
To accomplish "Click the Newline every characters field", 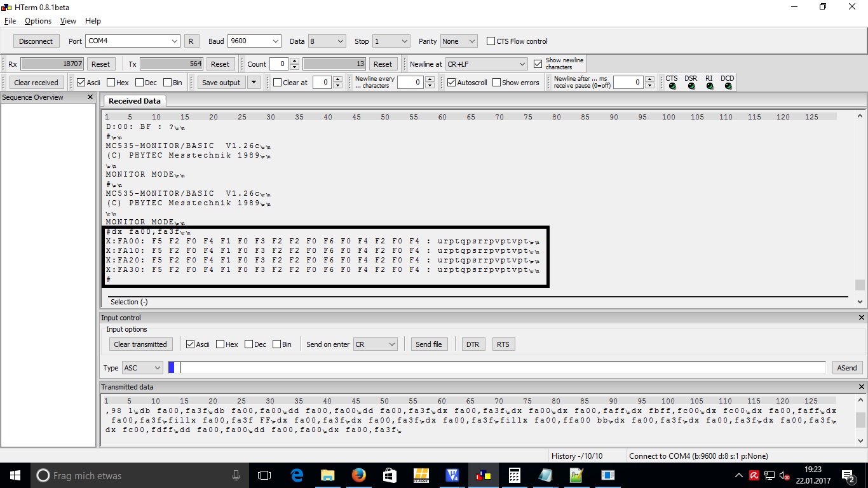I will pyautogui.click(x=410, y=83).
